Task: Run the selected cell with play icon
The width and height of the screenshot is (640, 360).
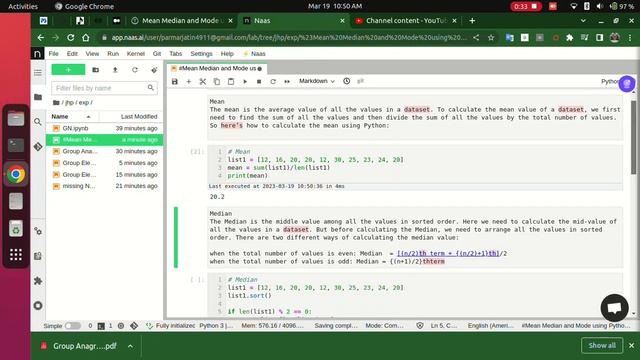Action: [245, 81]
